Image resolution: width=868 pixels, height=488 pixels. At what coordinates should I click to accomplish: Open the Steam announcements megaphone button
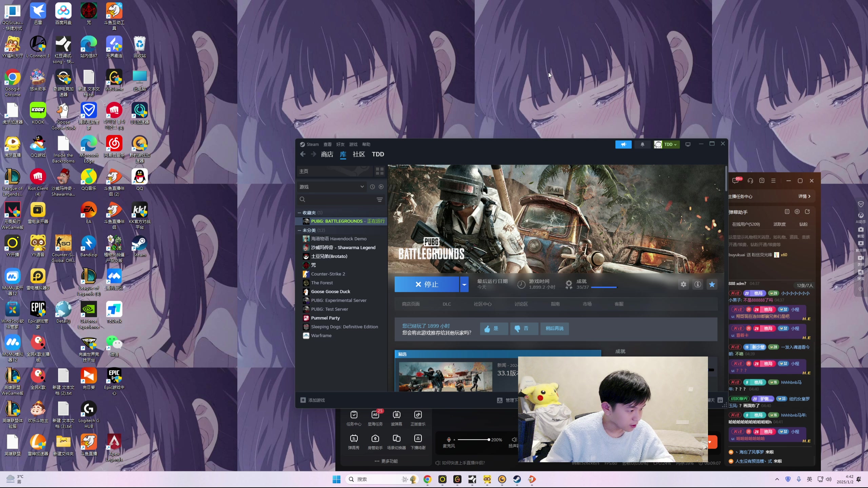coord(623,144)
